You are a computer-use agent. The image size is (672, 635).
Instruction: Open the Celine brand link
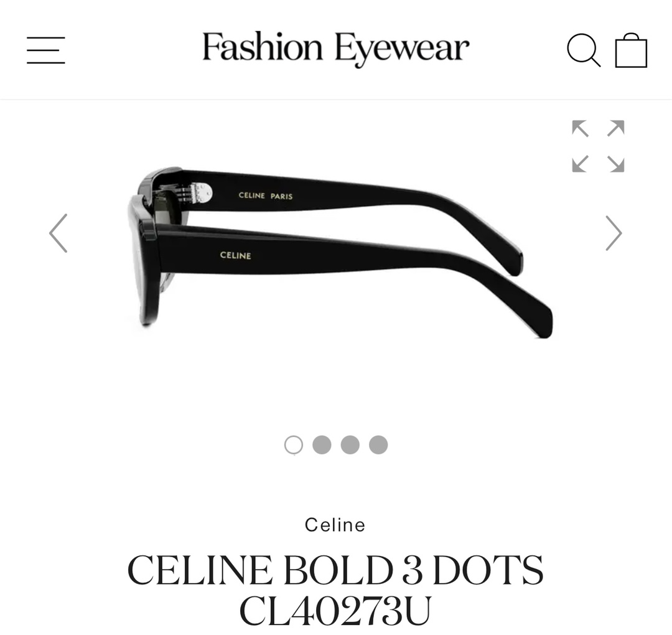pos(335,525)
